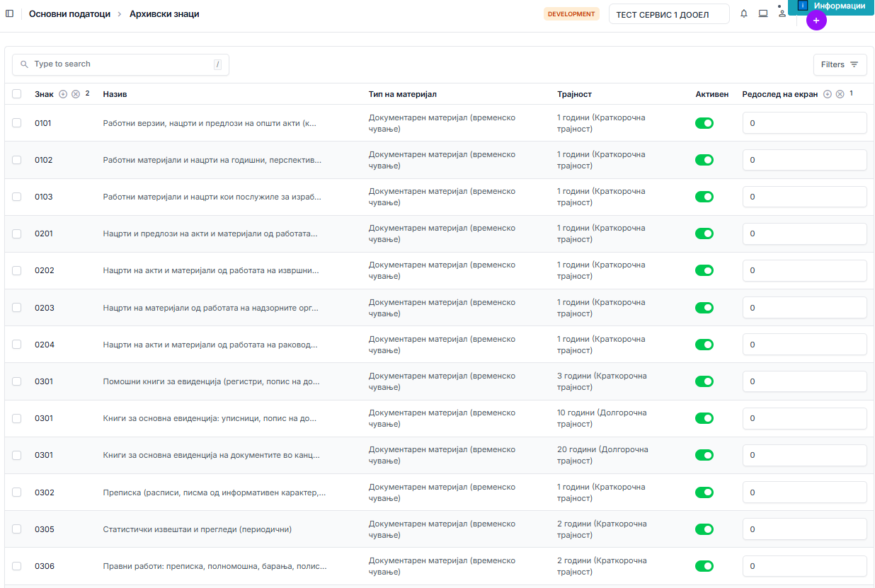This screenshot has height=588, width=875.
Task: Remove sort using X beside Редослед на екран
Action: pos(840,94)
